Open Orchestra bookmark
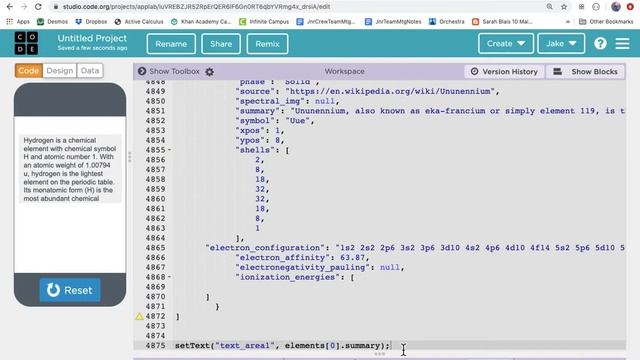The width and height of the screenshot is (640, 360). 447,22
